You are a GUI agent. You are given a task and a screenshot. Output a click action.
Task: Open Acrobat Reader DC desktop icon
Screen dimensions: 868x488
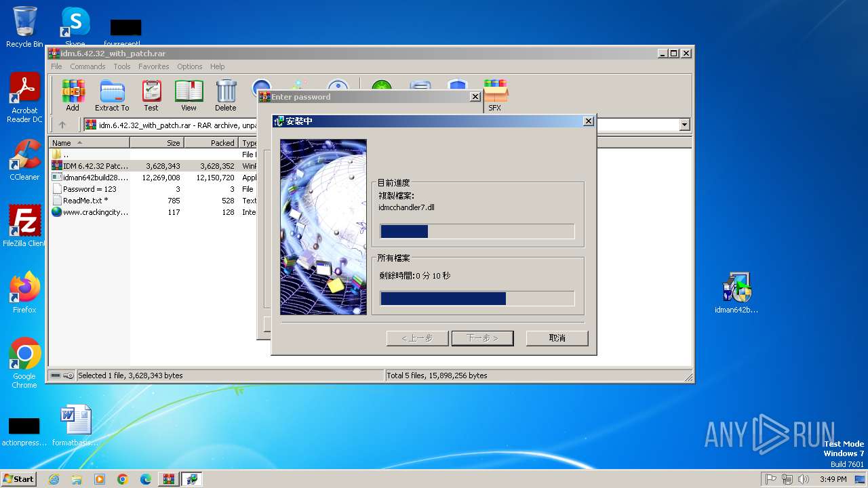point(24,98)
